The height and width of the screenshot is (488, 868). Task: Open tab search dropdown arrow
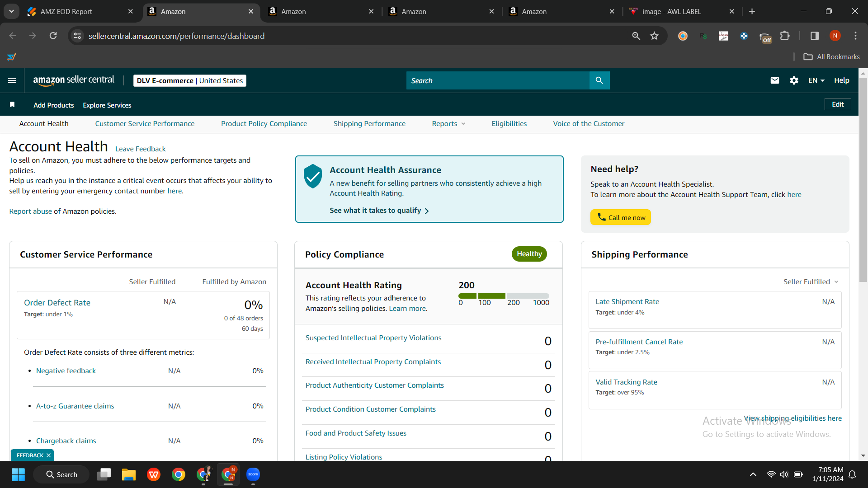click(x=11, y=11)
